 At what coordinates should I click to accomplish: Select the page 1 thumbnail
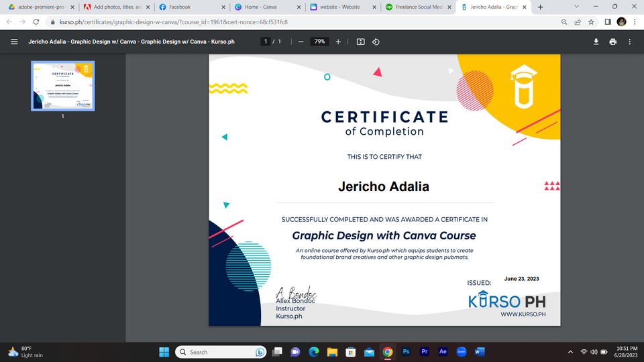click(x=63, y=86)
